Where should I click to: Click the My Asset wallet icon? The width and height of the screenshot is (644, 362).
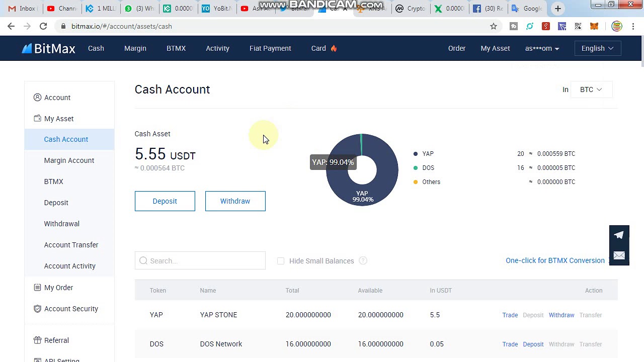point(37,118)
